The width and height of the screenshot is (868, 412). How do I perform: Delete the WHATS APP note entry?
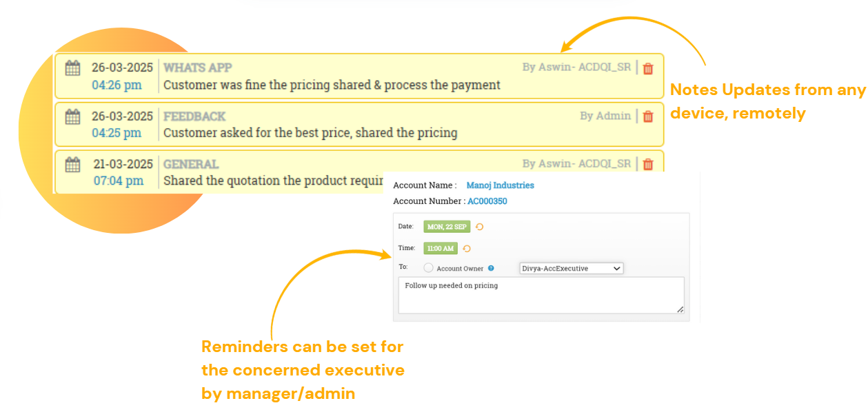coord(647,68)
